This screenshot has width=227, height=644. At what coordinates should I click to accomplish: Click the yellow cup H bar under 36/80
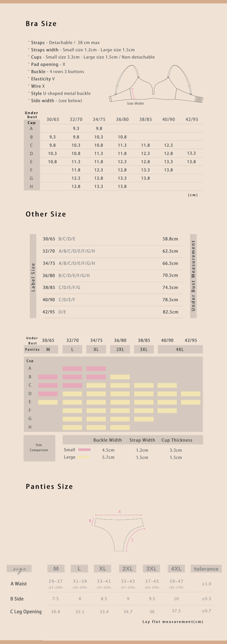(120, 427)
